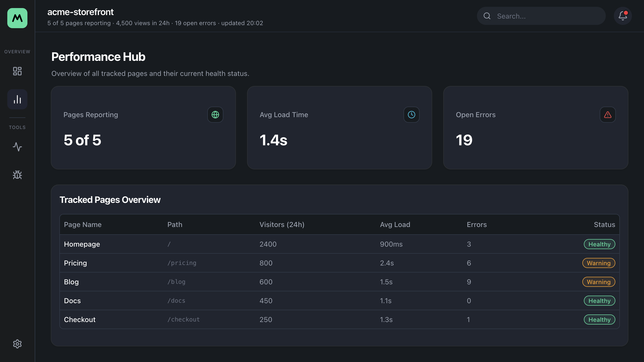This screenshot has height=362, width=644.
Task: Click Healthy badge in Docs row
Action: tap(599, 301)
